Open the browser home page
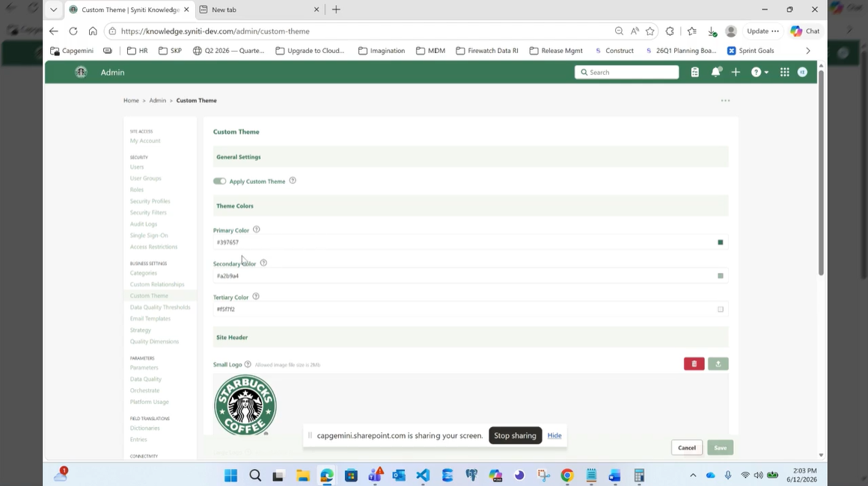The width and height of the screenshot is (868, 486). [93, 31]
